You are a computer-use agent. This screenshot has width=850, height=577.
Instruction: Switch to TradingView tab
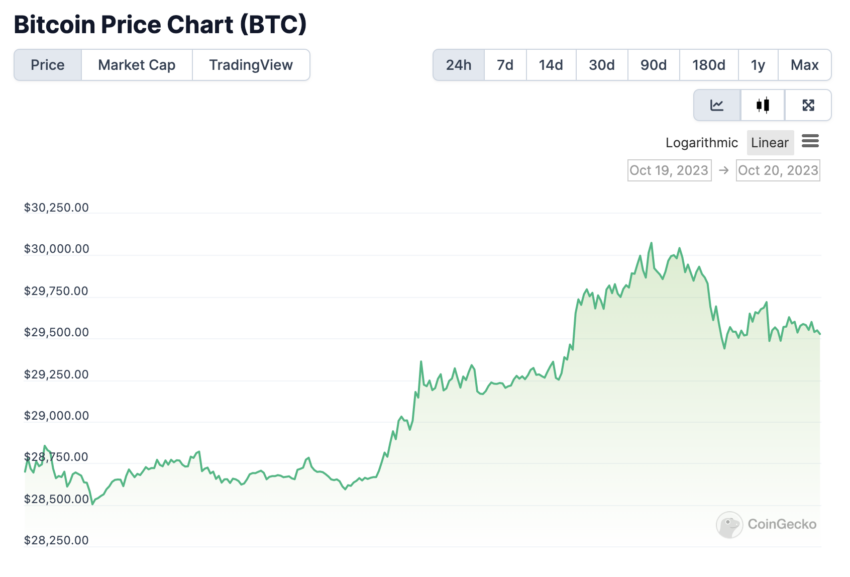[251, 65]
